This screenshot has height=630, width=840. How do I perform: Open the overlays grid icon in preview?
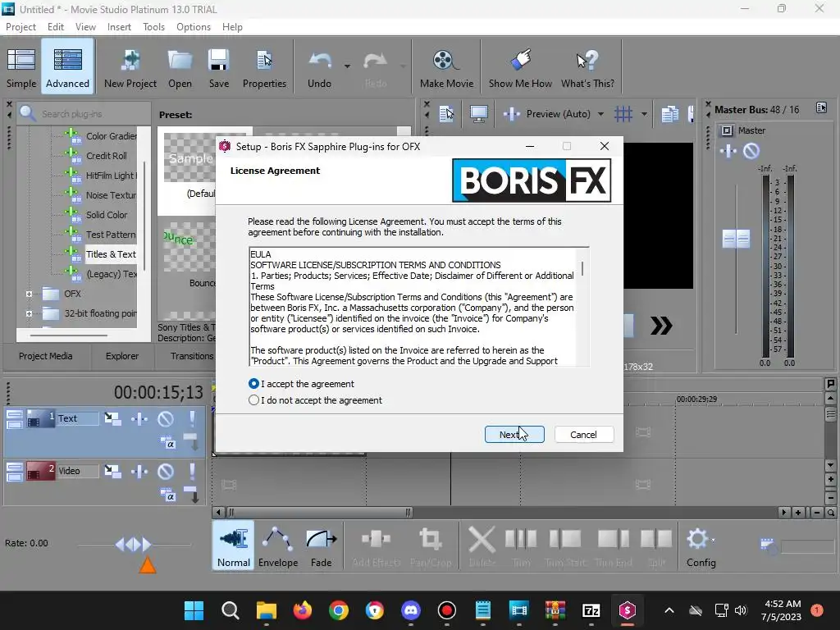pos(623,113)
